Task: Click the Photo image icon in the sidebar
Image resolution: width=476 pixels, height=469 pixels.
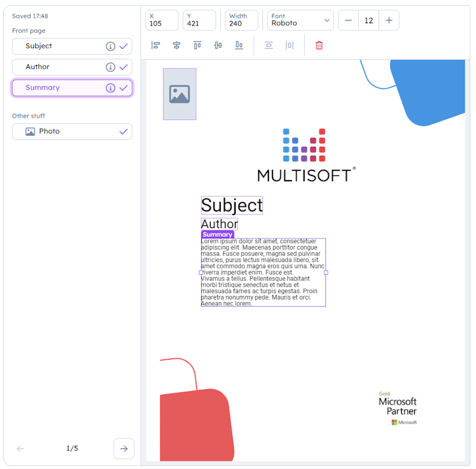Action: 30,131
